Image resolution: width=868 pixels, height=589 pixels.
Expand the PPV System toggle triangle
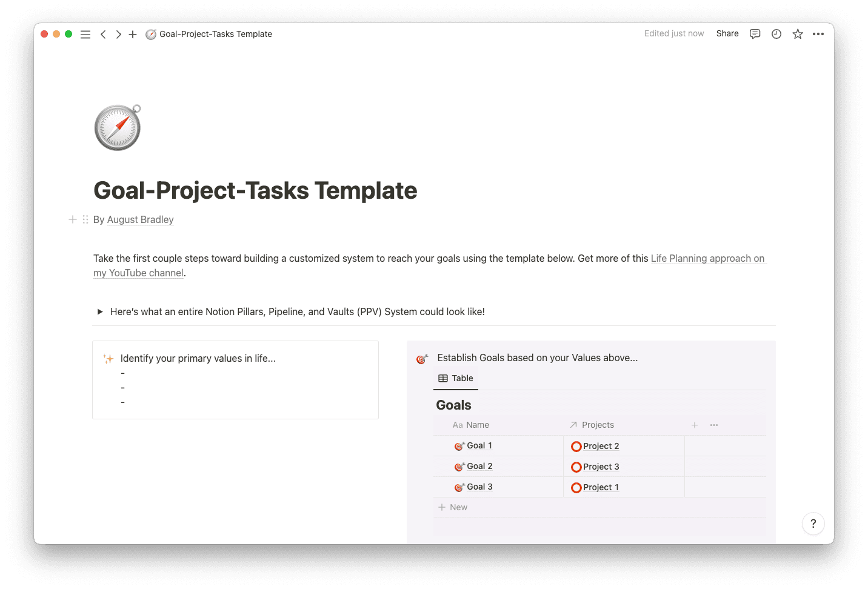pos(100,312)
